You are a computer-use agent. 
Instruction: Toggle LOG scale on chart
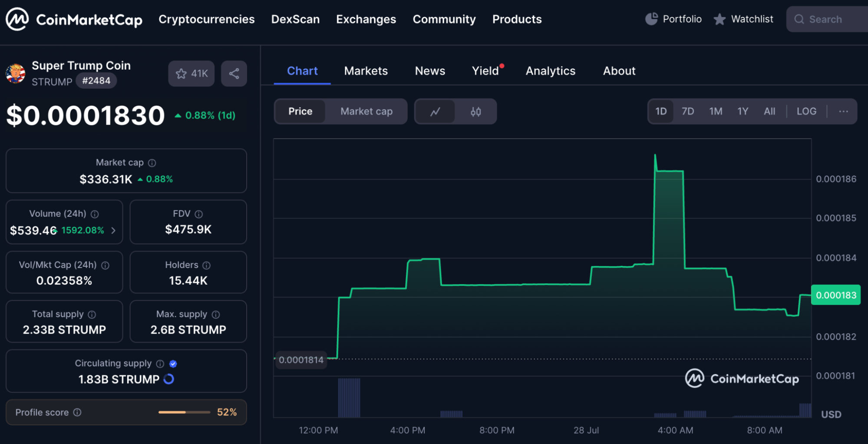[x=806, y=112]
